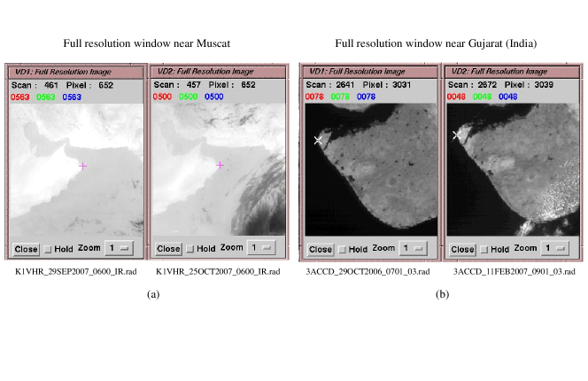Enable Hold in Muscat VD2 window

coord(190,249)
